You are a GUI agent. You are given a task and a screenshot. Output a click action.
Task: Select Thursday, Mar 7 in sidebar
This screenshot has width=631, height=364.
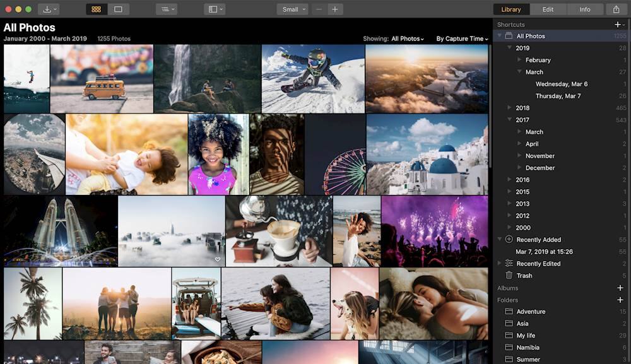click(558, 96)
